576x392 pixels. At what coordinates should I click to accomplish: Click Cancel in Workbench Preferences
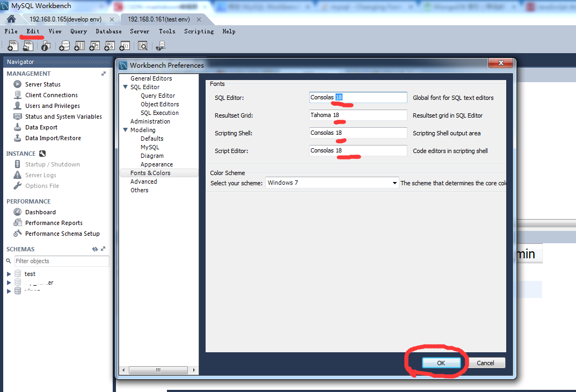485,362
